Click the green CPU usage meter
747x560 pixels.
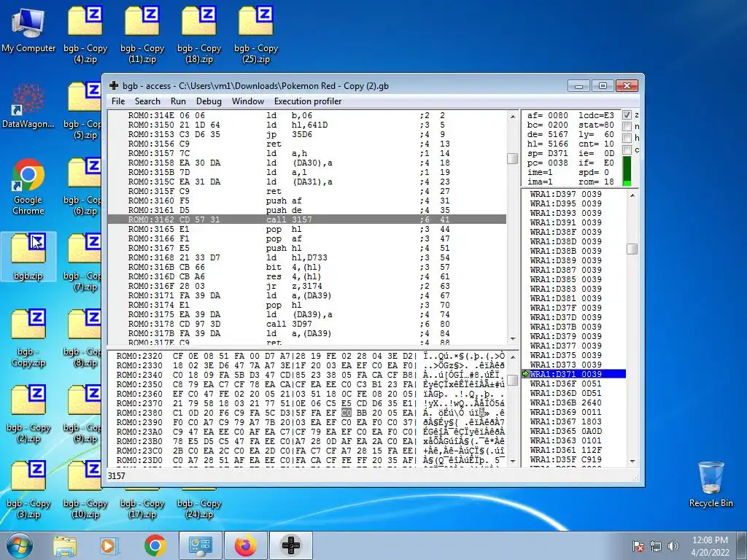(x=627, y=171)
